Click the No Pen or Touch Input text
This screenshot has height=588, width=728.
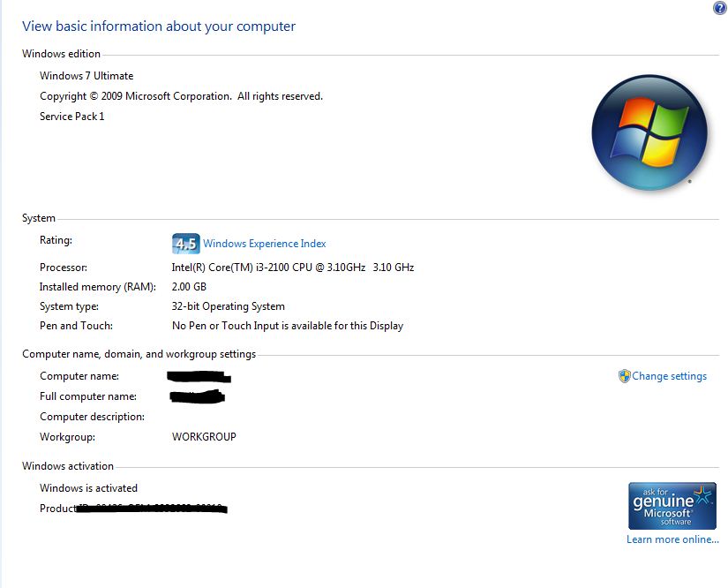[288, 326]
